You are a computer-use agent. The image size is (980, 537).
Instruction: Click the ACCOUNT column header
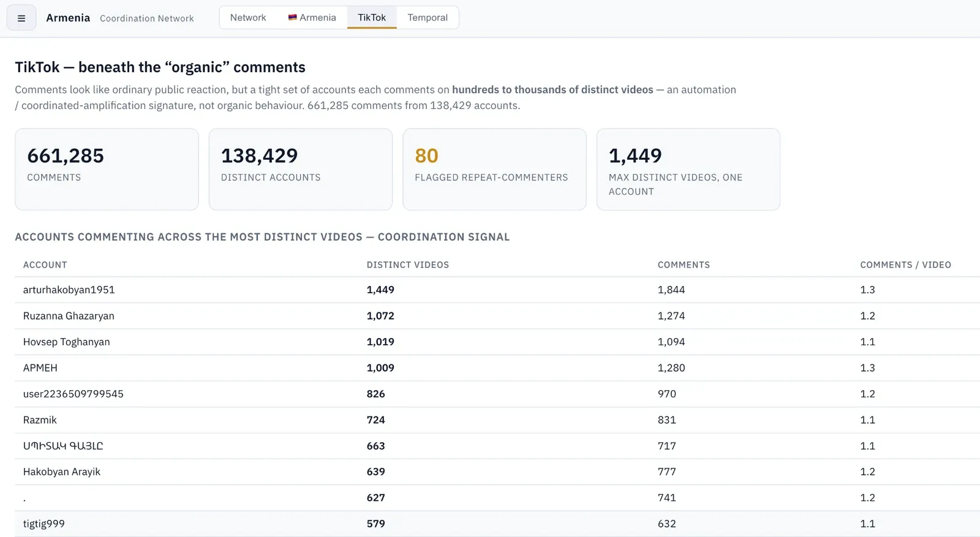pyautogui.click(x=45, y=265)
